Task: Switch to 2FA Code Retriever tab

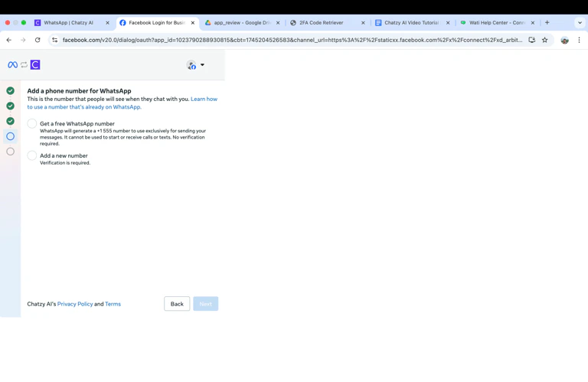Action: [328, 22]
